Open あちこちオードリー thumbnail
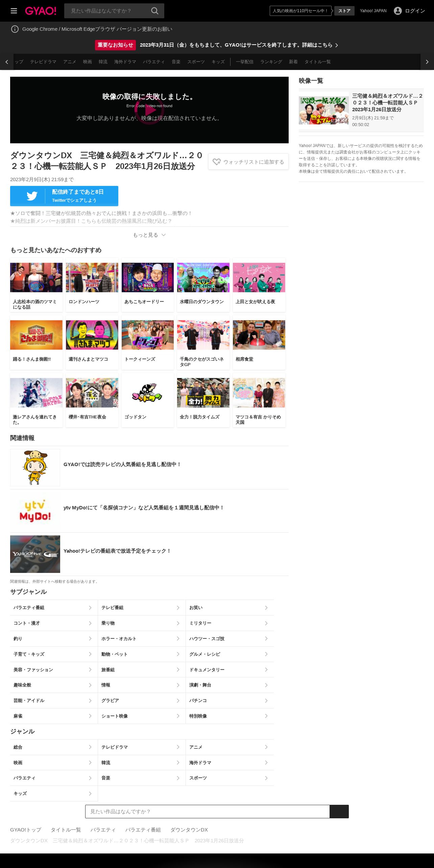Viewport: 434px width, 868px height. 148,278
